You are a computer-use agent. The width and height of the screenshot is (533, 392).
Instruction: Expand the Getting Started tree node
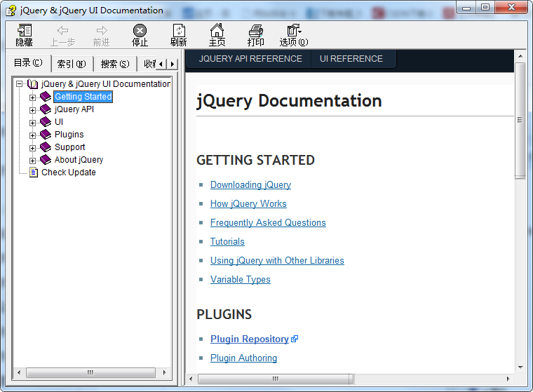[32, 97]
